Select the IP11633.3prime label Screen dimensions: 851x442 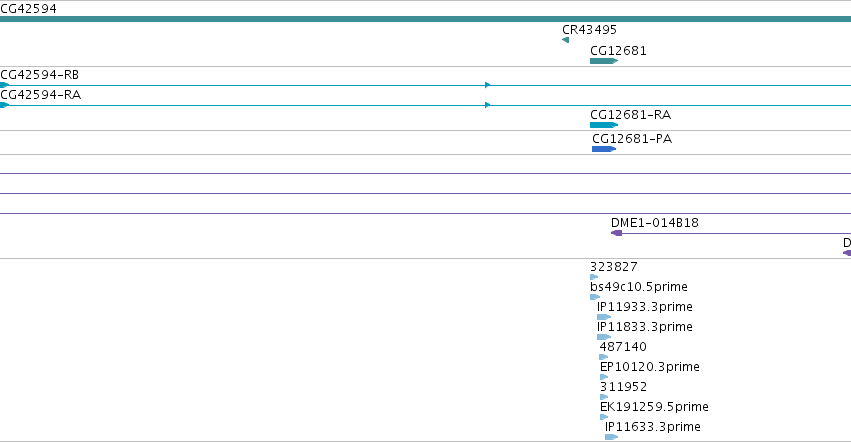pyautogui.click(x=653, y=427)
